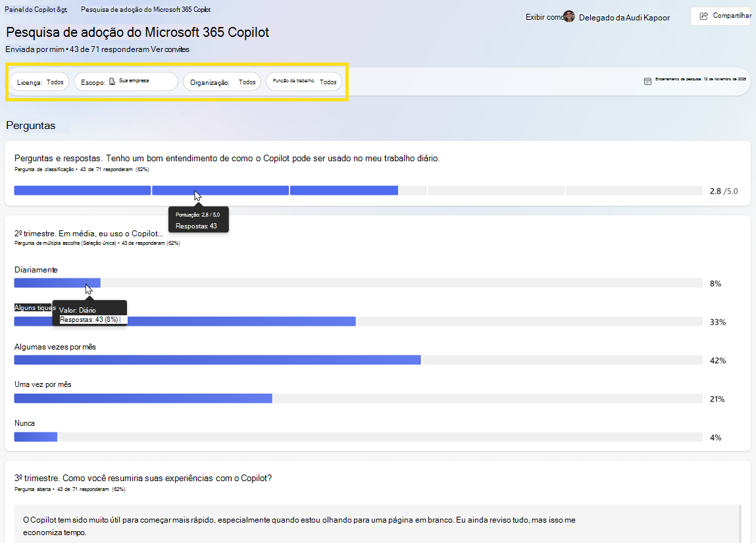The image size is (756, 543).
Task: Click the 42% value label
Action: pos(718,360)
